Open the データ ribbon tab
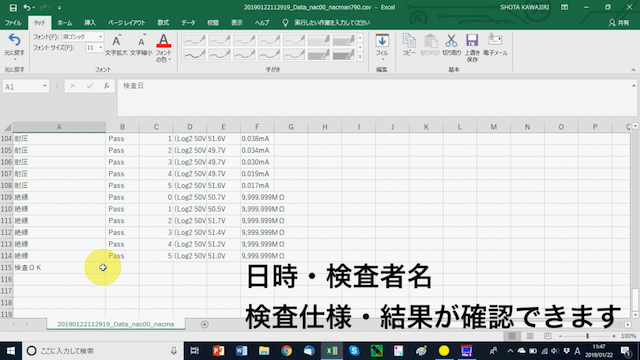This screenshot has width=640, height=360. (x=188, y=23)
